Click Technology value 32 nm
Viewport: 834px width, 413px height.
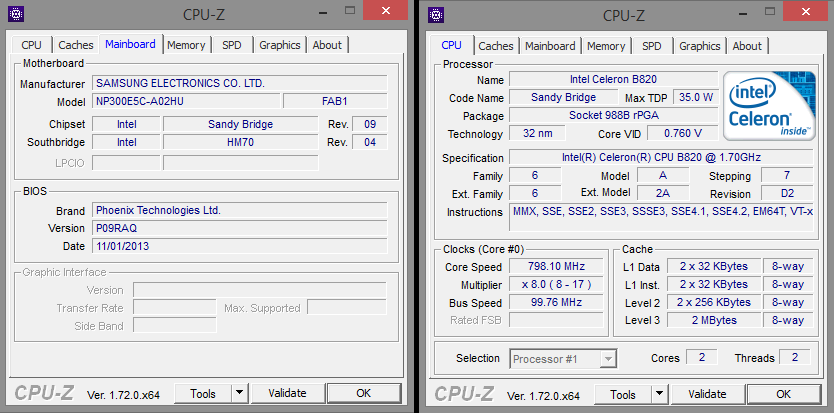[x=537, y=134]
